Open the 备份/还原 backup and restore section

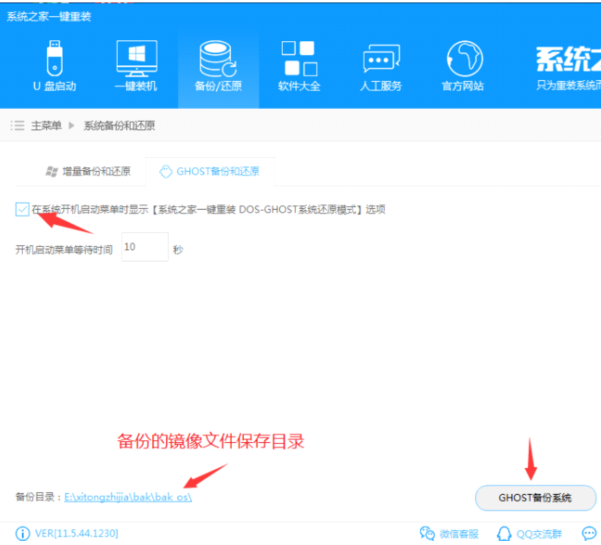(x=217, y=65)
